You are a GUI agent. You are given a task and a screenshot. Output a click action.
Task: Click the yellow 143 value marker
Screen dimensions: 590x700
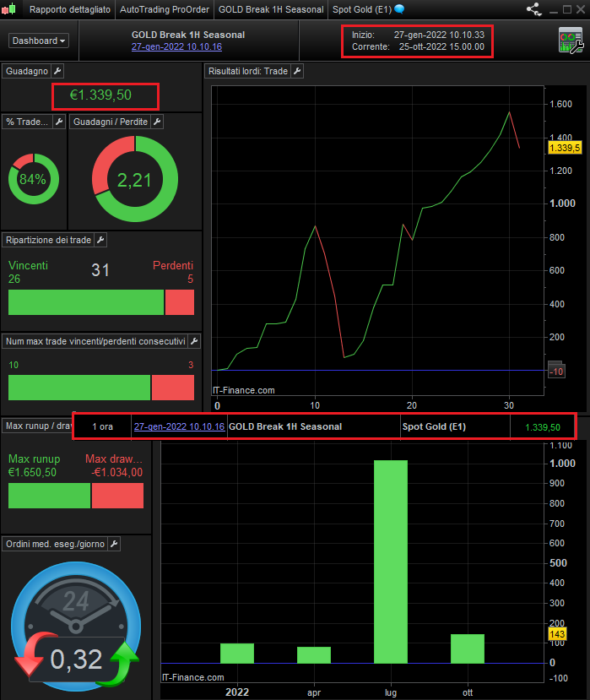coord(557,634)
